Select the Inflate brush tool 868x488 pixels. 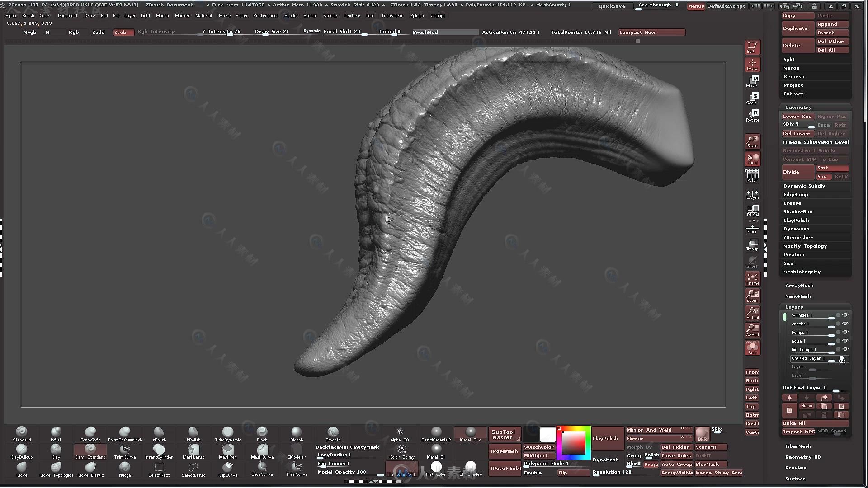click(56, 434)
